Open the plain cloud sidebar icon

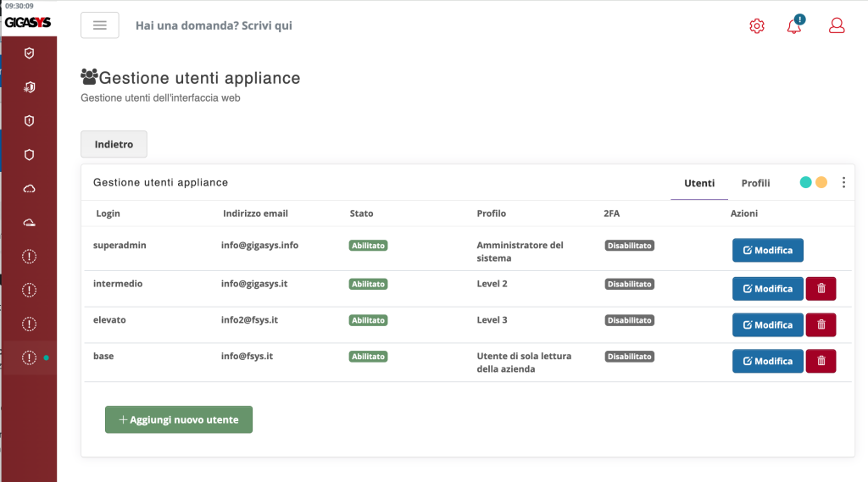point(30,189)
